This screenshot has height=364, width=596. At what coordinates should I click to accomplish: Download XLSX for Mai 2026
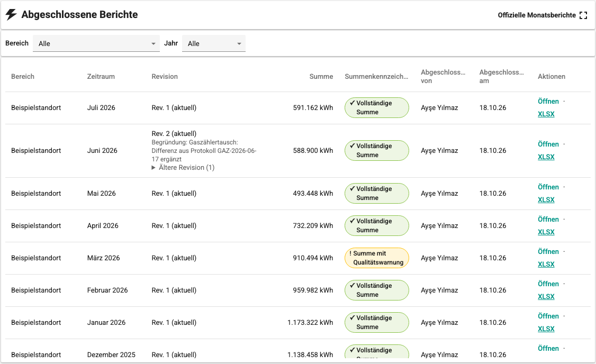click(546, 200)
